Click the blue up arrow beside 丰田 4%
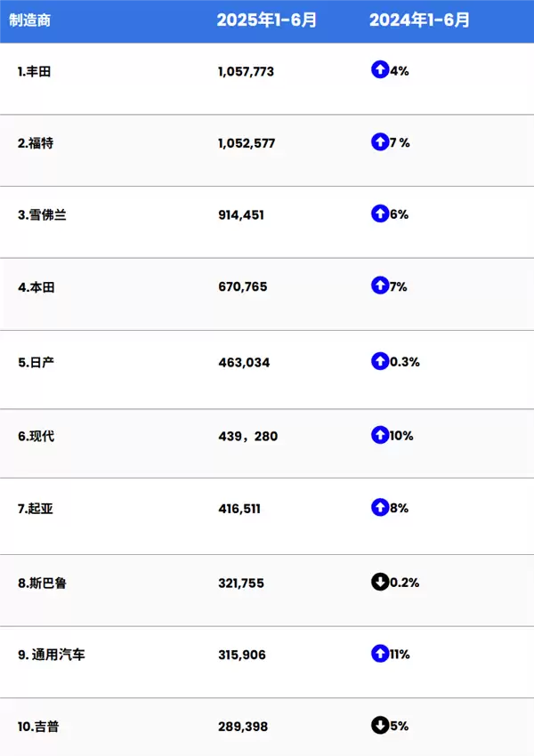This screenshot has height=756, width=534. click(x=380, y=69)
